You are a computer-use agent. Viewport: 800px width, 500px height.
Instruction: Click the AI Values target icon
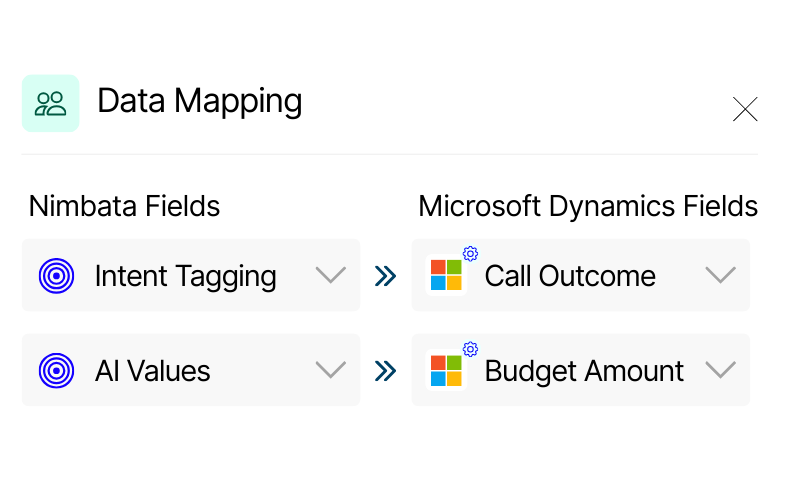(x=57, y=371)
